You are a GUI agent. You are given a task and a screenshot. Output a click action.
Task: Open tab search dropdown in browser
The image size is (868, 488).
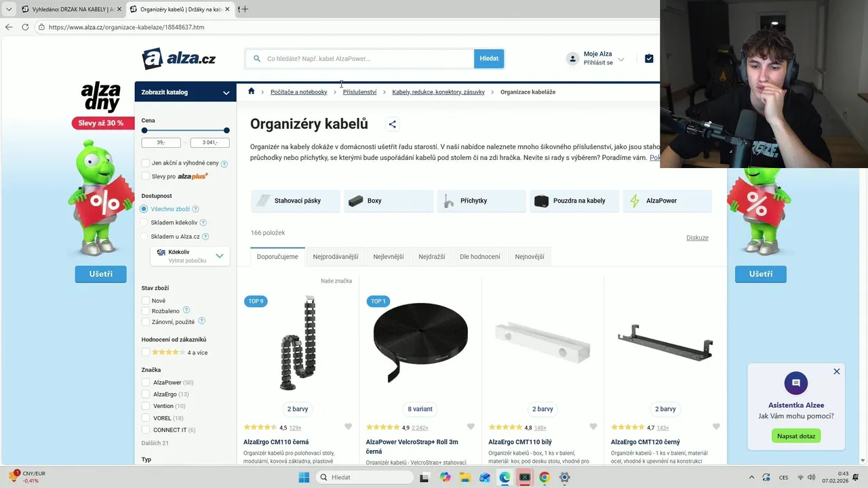[9, 9]
